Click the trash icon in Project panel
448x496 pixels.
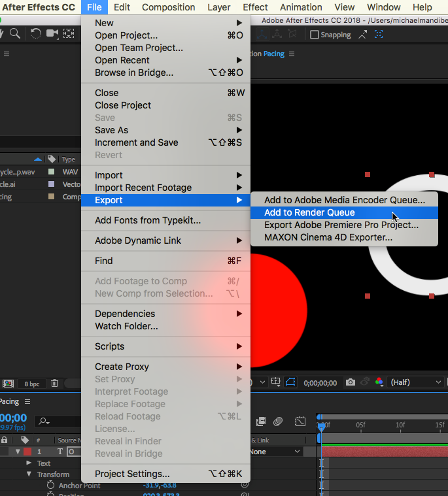(x=54, y=384)
